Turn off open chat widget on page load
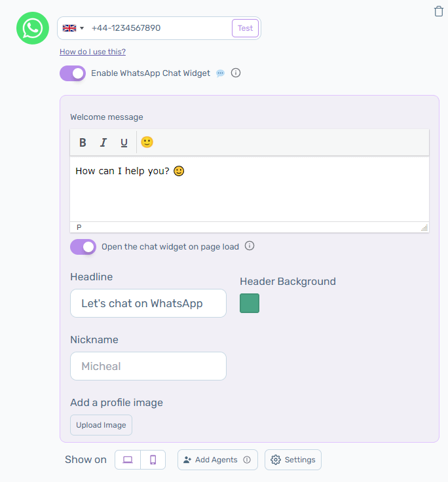Viewport: 448px width, 482px height. (x=83, y=247)
